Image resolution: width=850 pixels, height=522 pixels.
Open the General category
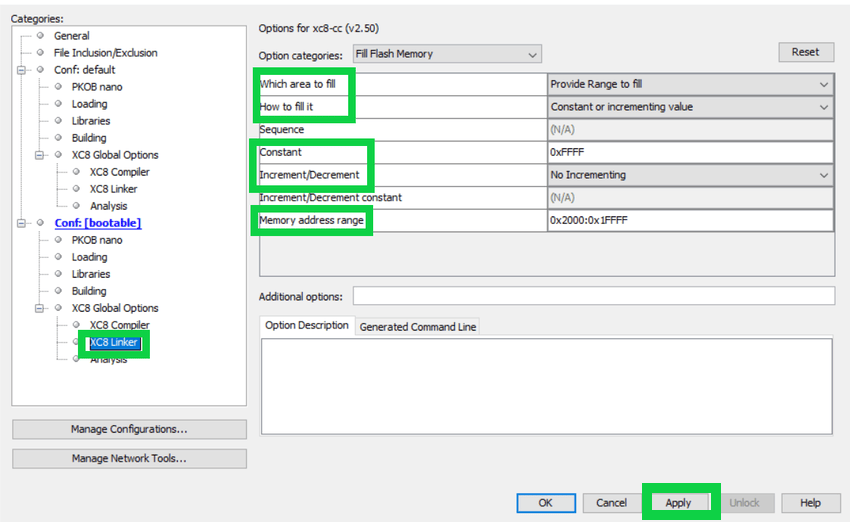pos(71,36)
